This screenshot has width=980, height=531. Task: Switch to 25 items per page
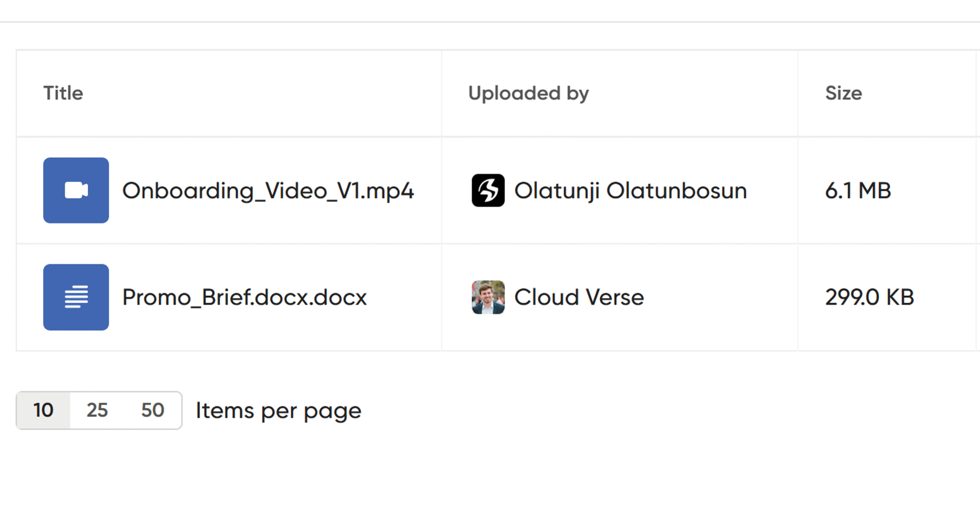click(97, 410)
